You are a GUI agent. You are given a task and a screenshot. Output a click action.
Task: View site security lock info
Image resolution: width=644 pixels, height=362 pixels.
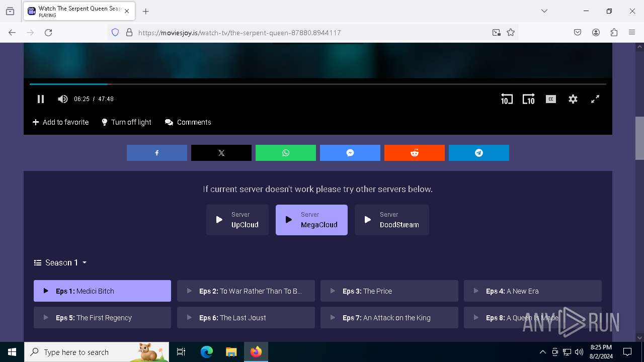pyautogui.click(x=129, y=32)
